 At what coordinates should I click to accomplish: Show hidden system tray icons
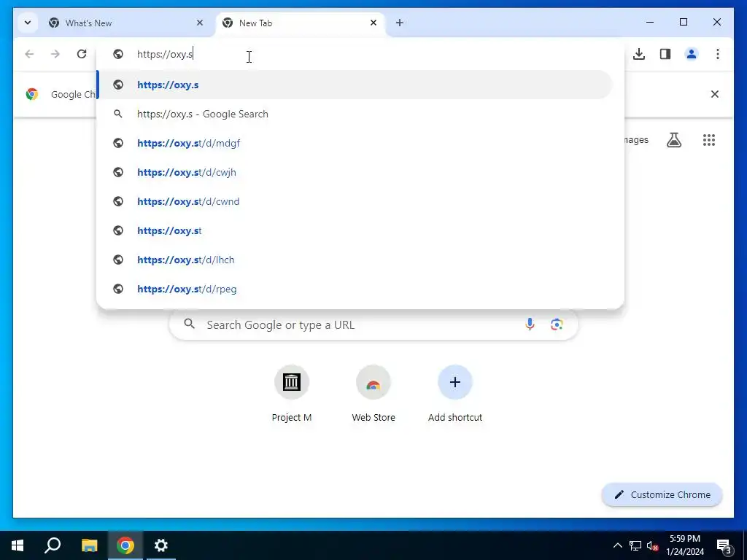pyautogui.click(x=617, y=545)
